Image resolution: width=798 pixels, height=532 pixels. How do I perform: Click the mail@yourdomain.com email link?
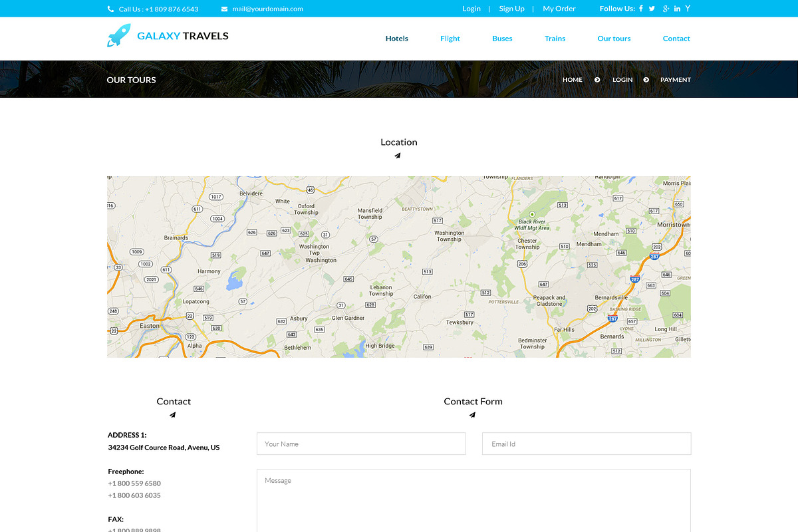coord(267,9)
